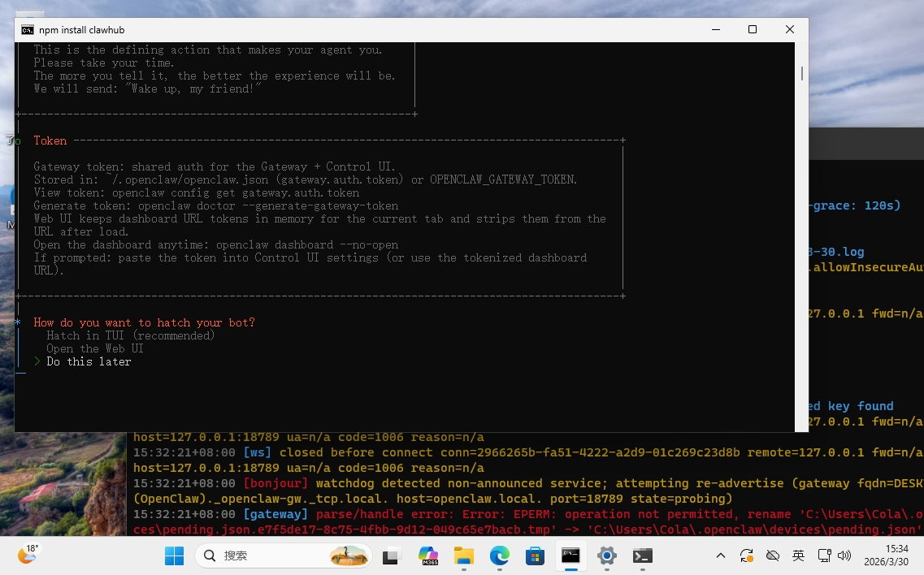Open the weather widget showing 18°

[x=28, y=555]
